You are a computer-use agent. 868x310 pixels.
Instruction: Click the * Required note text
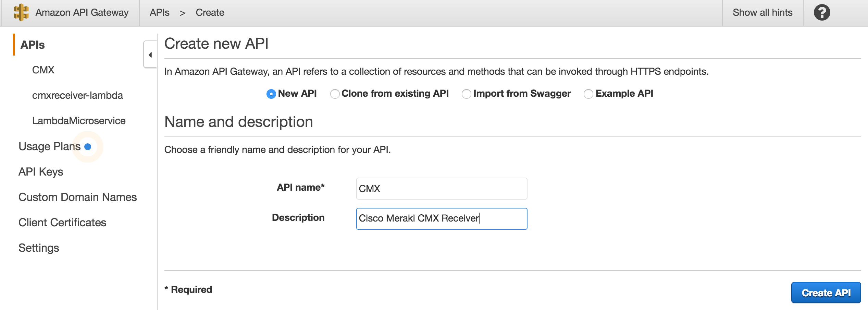pos(188,290)
